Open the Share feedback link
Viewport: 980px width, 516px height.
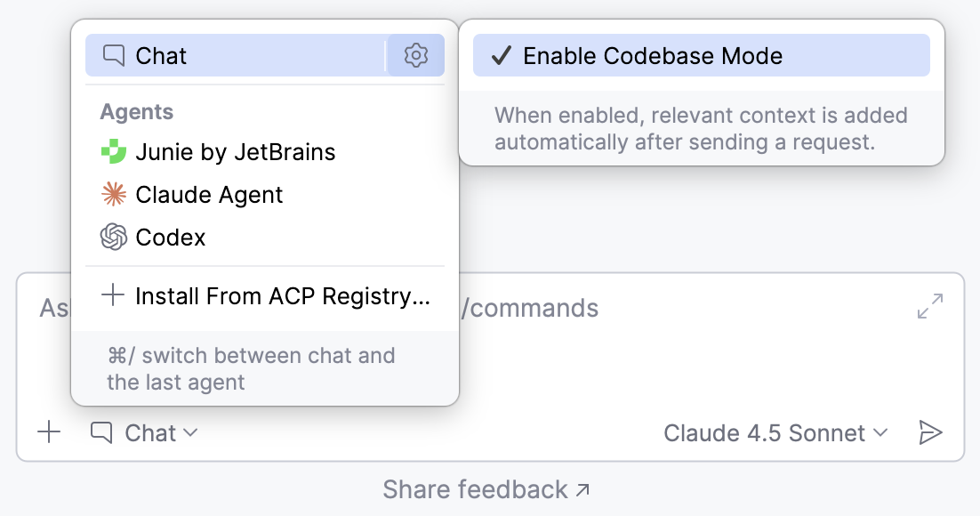coord(486,488)
